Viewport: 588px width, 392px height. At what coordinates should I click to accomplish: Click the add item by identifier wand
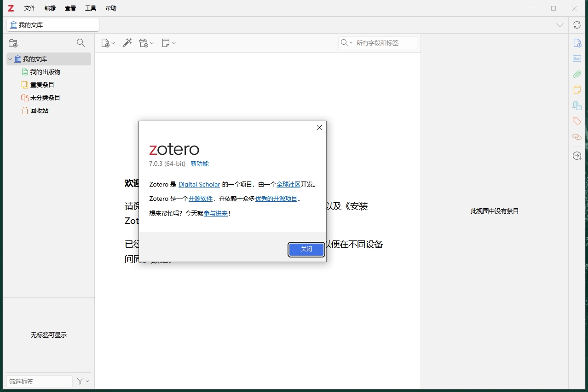(127, 43)
